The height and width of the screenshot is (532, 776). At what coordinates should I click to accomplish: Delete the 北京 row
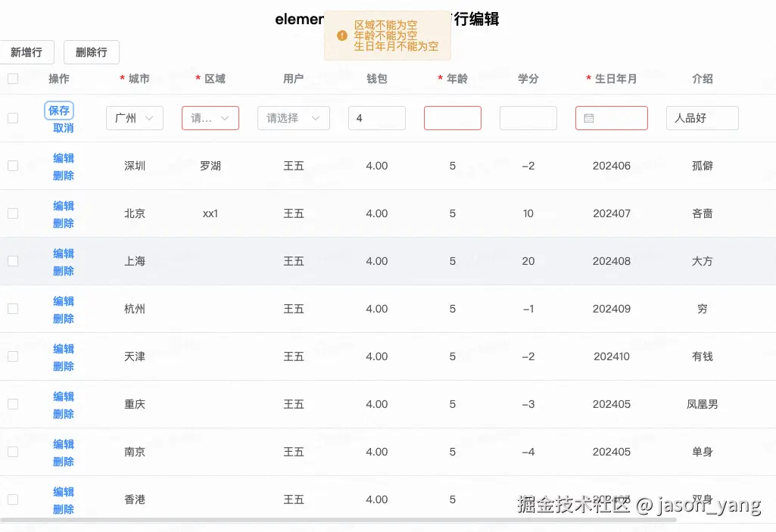[x=64, y=223]
